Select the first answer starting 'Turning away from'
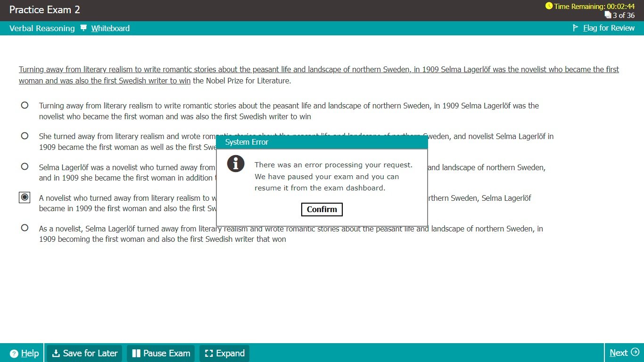Screen dimensions: 644x362 (25, 105)
